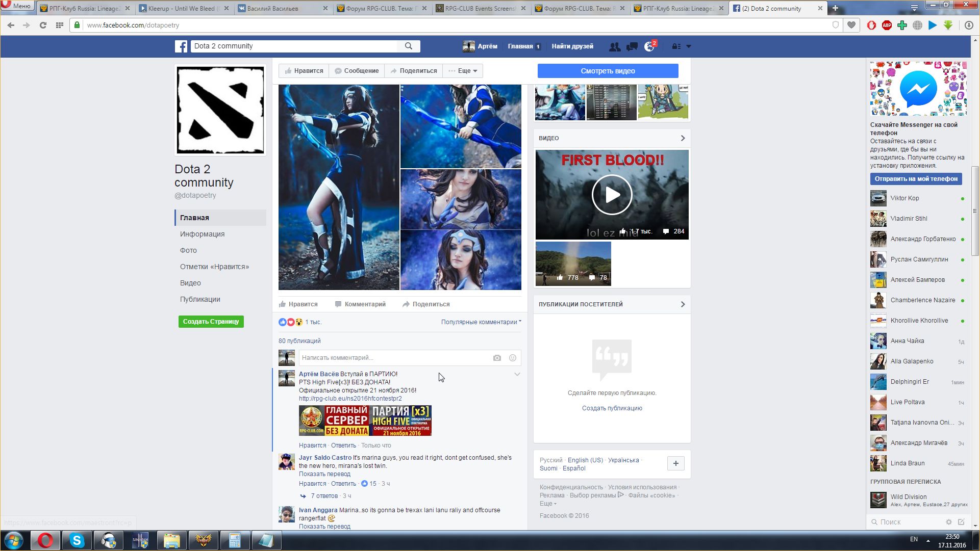Click the bookmark heart icon
The image size is (980, 551).
click(851, 25)
